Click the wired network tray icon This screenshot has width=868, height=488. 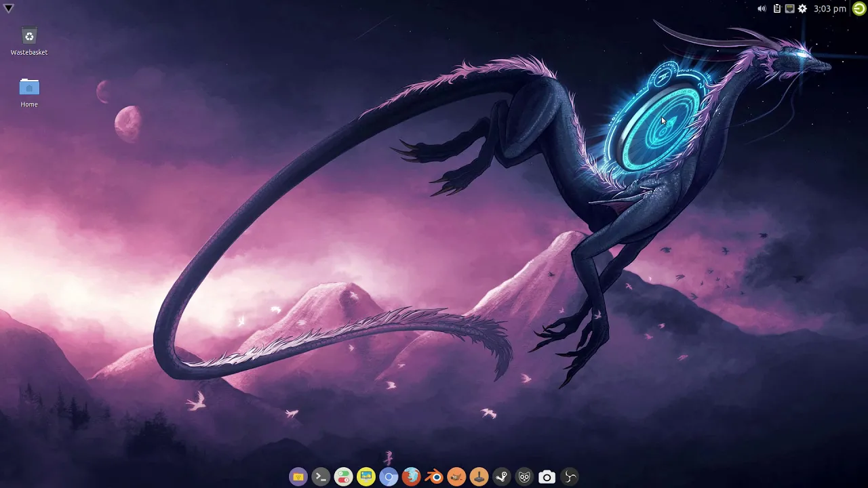(x=789, y=9)
